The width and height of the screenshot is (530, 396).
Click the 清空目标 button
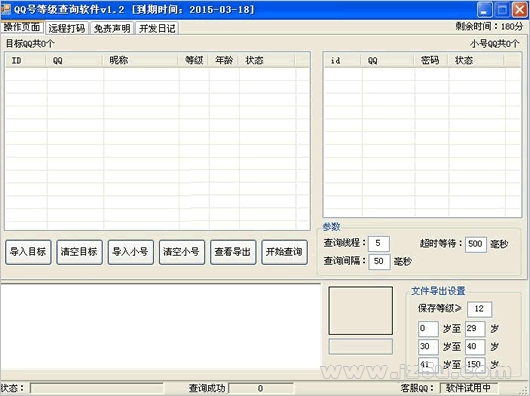click(x=79, y=252)
